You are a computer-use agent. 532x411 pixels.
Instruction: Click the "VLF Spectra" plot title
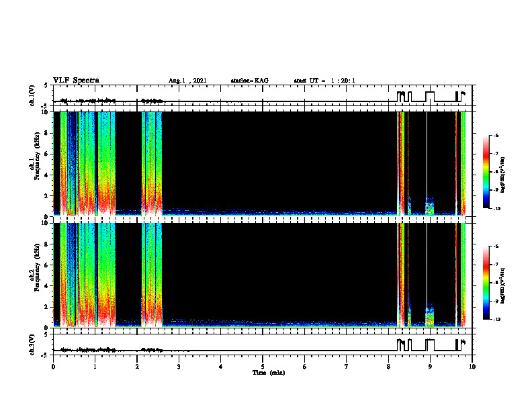[x=76, y=81]
